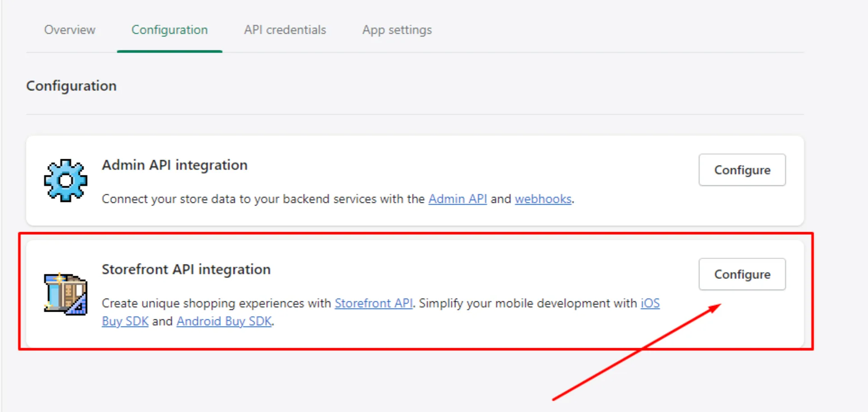Click the Admin API integration title

pos(175,165)
